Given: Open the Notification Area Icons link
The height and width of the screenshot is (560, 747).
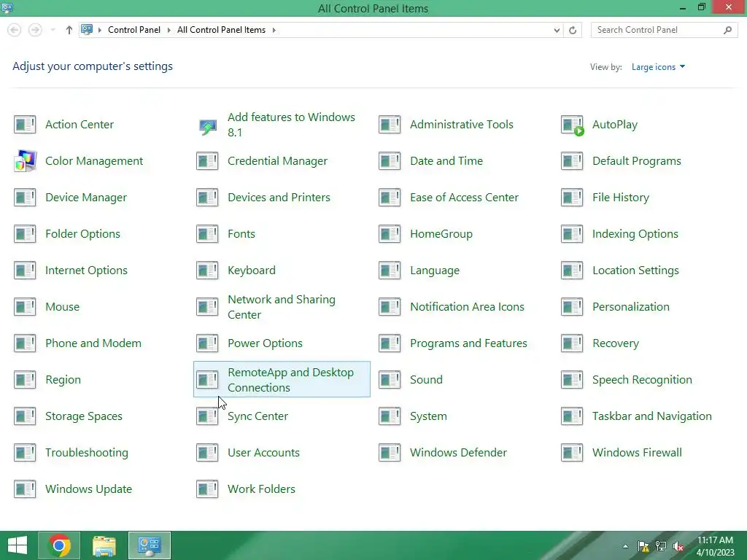Looking at the screenshot, I should click(467, 307).
